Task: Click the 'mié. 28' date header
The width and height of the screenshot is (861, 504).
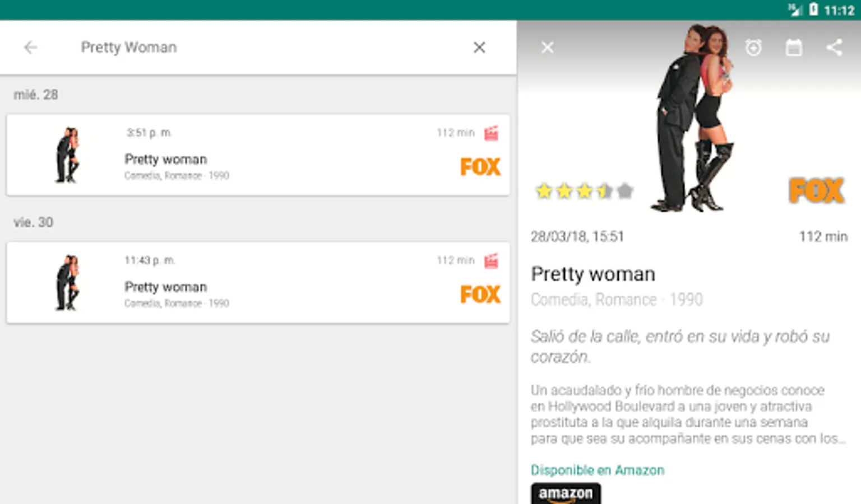Action: (x=36, y=95)
